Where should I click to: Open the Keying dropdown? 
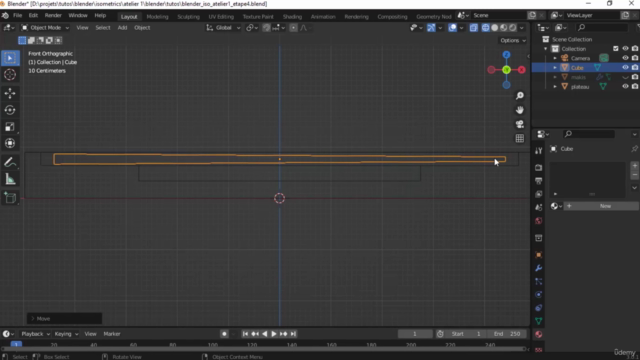(66, 334)
